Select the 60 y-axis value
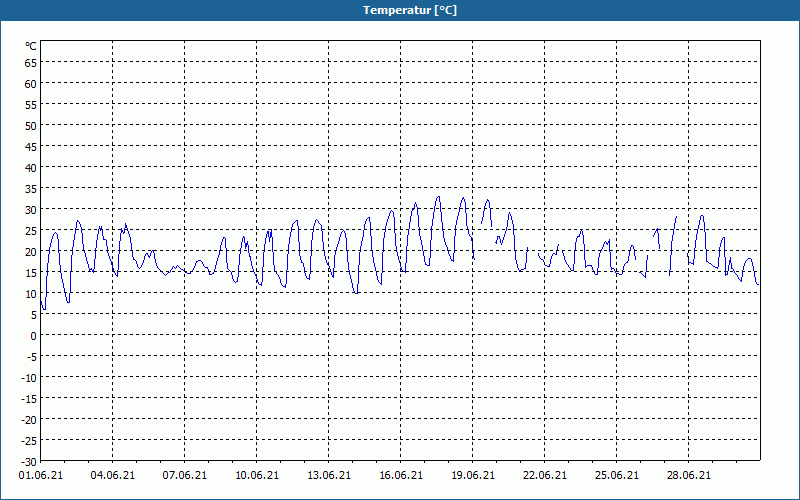 click(x=31, y=84)
